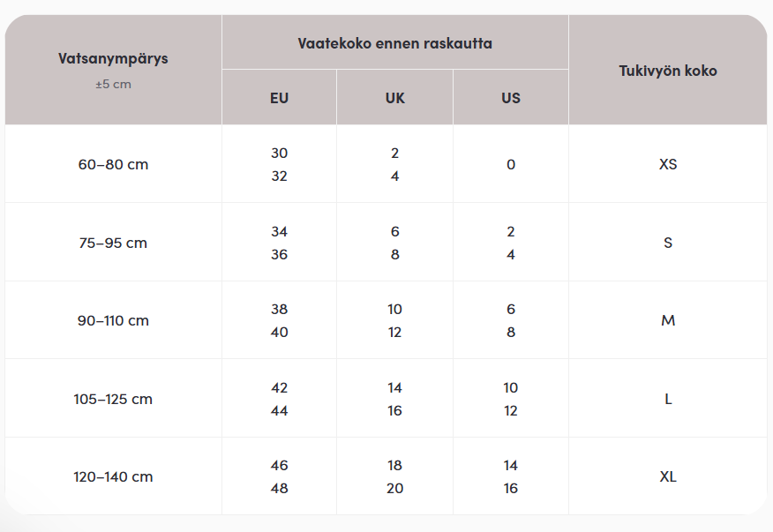The image size is (773, 532).
Task: Click the Vaatekoko ennen raskautta header
Action: (394, 43)
